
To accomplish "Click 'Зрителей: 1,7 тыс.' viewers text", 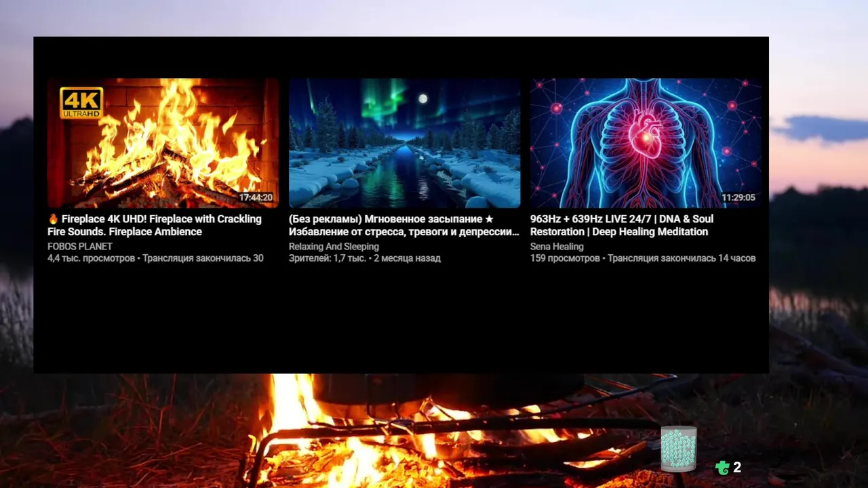I will tap(328, 258).
